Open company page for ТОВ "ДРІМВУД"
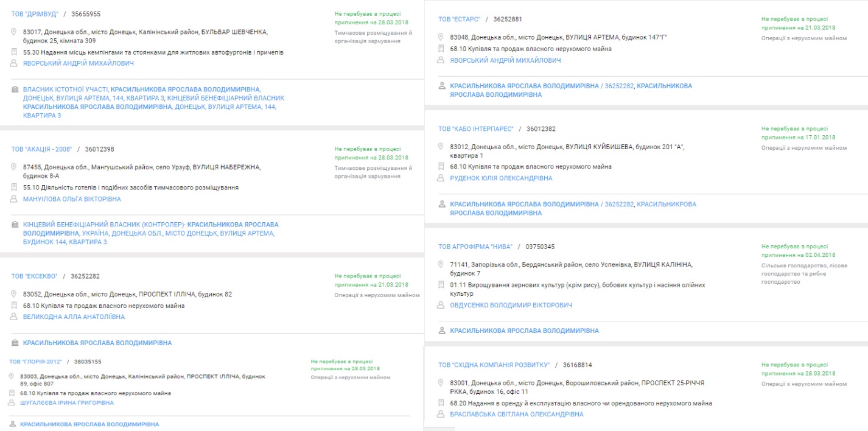The image size is (868, 431). coord(34,14)
